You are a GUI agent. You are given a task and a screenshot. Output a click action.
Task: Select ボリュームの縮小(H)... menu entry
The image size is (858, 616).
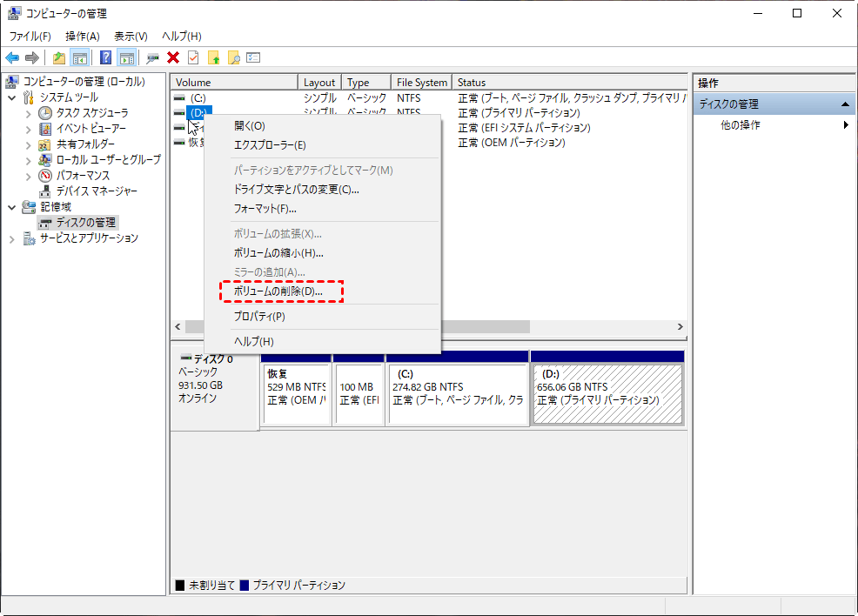[x=323, y=252]
